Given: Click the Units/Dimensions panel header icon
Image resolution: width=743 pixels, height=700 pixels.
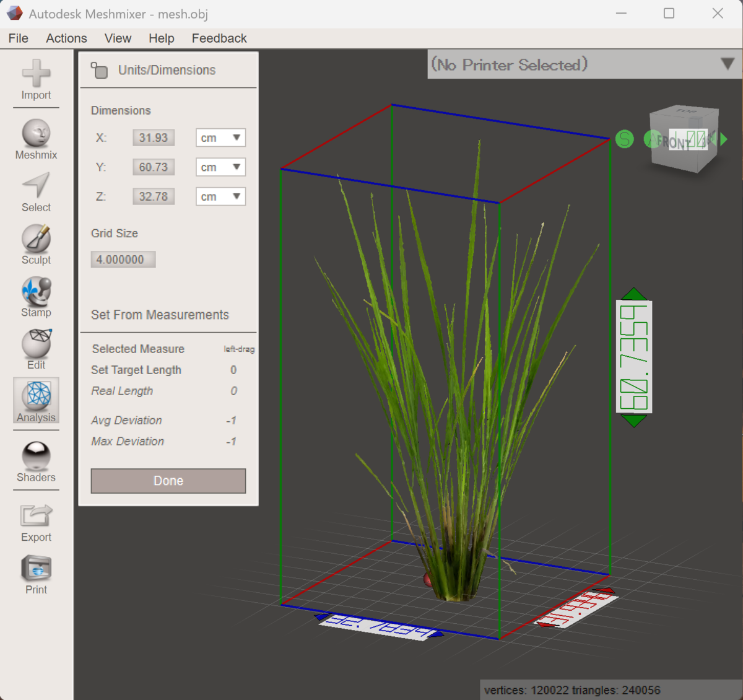Looking at the screenshot, I should click(x=99, y=70).
